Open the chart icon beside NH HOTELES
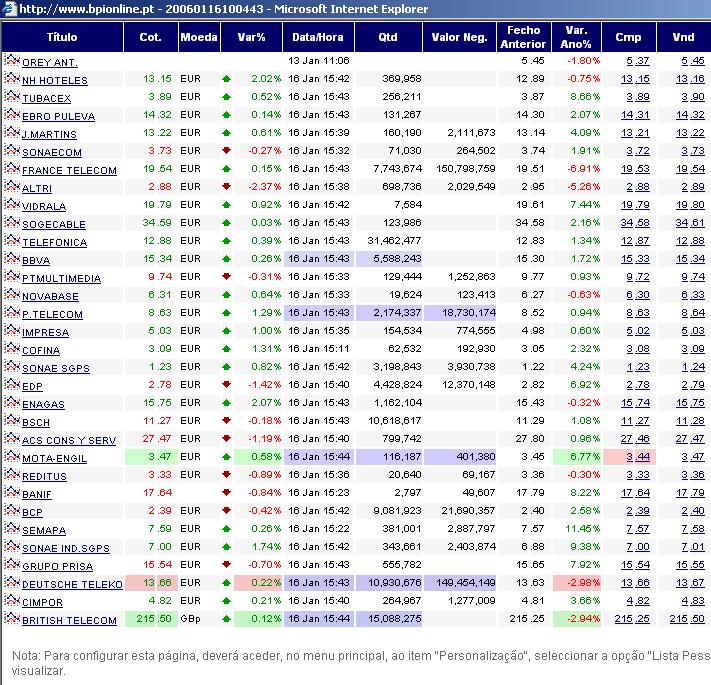 coord(12,79)
